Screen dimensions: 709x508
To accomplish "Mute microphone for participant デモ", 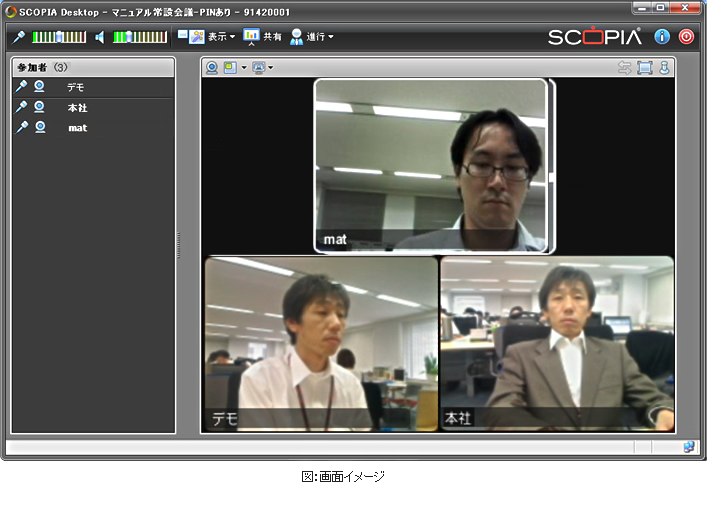I will pos(21,87).
